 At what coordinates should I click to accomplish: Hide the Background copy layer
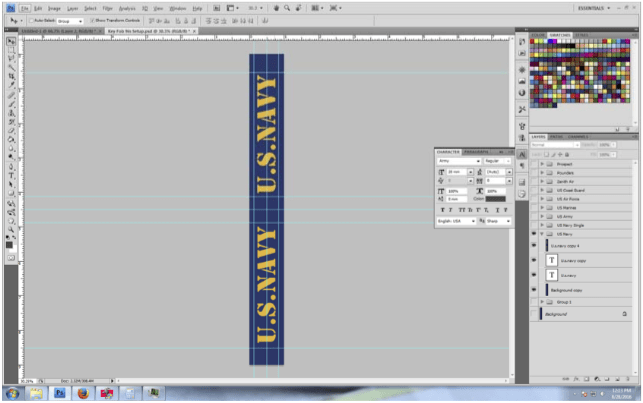pyautogui.click(x=534, y=289)
